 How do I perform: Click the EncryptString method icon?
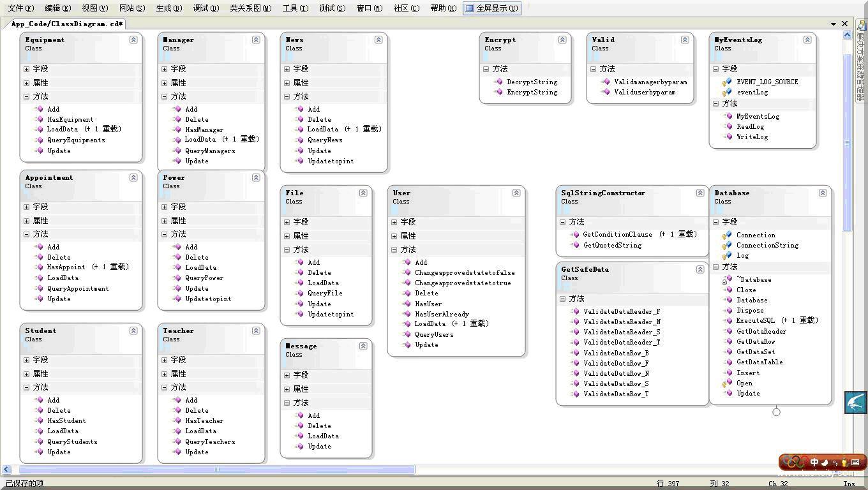tap(499, 92)
